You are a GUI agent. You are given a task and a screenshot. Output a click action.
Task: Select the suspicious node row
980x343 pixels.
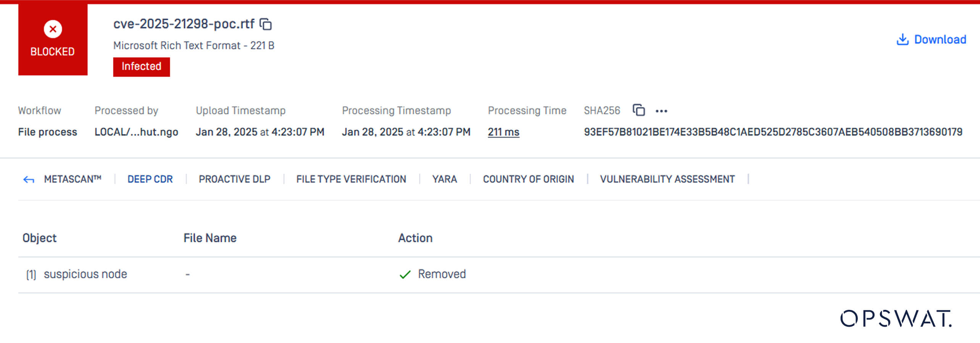(85, 274)
